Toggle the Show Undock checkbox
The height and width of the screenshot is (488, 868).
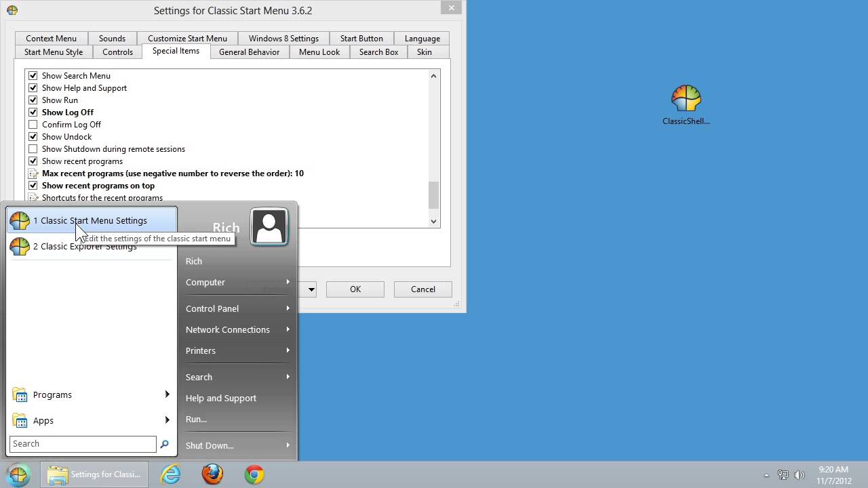click(x=33, y=137)
